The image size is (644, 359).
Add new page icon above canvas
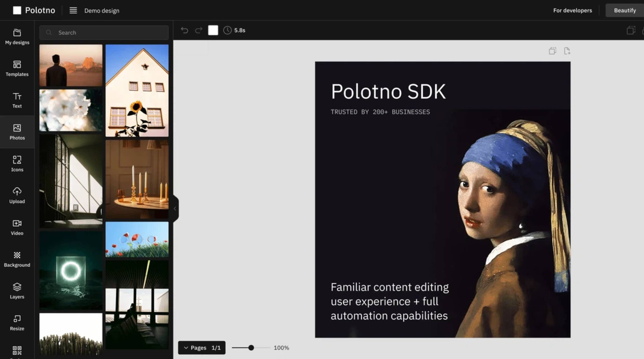(567, 51)
